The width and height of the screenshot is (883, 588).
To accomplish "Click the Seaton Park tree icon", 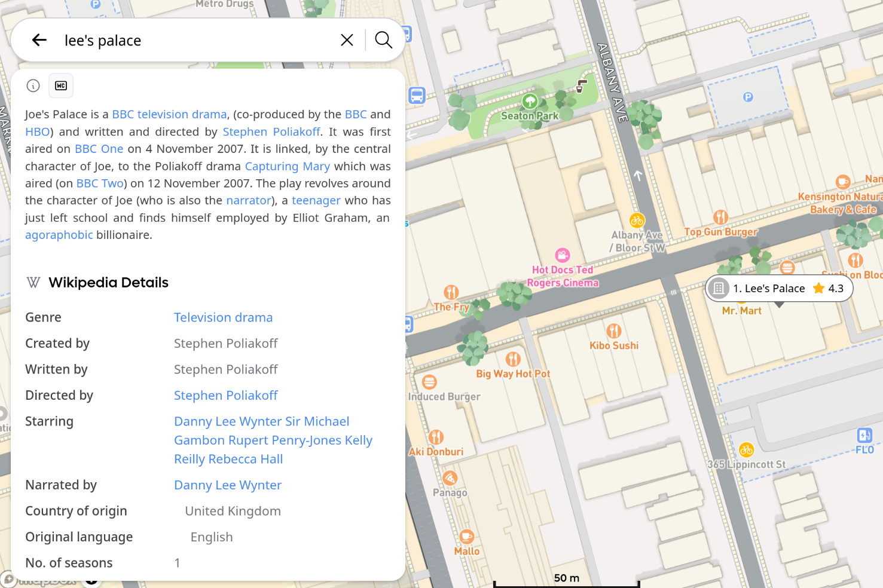I will 530,101.
